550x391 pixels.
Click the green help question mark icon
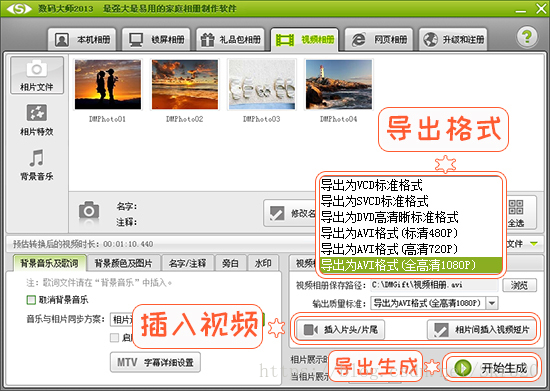[x=527, y=36]
